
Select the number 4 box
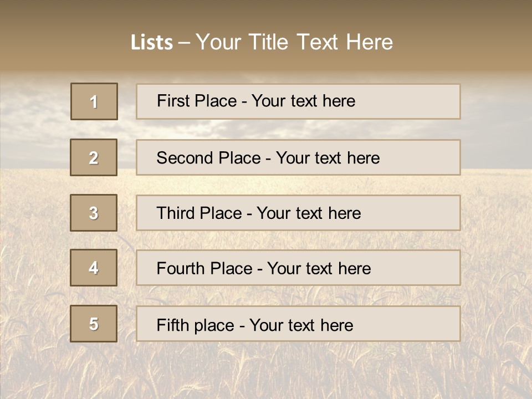(94, 268)
